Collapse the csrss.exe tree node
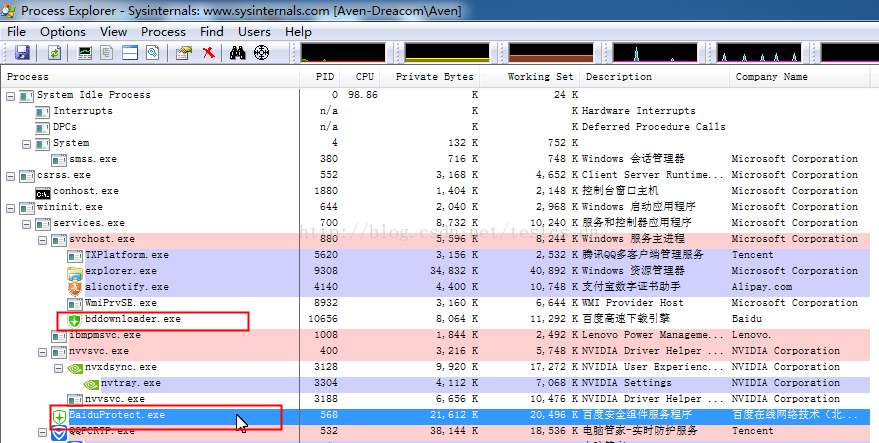 (11, 176)
